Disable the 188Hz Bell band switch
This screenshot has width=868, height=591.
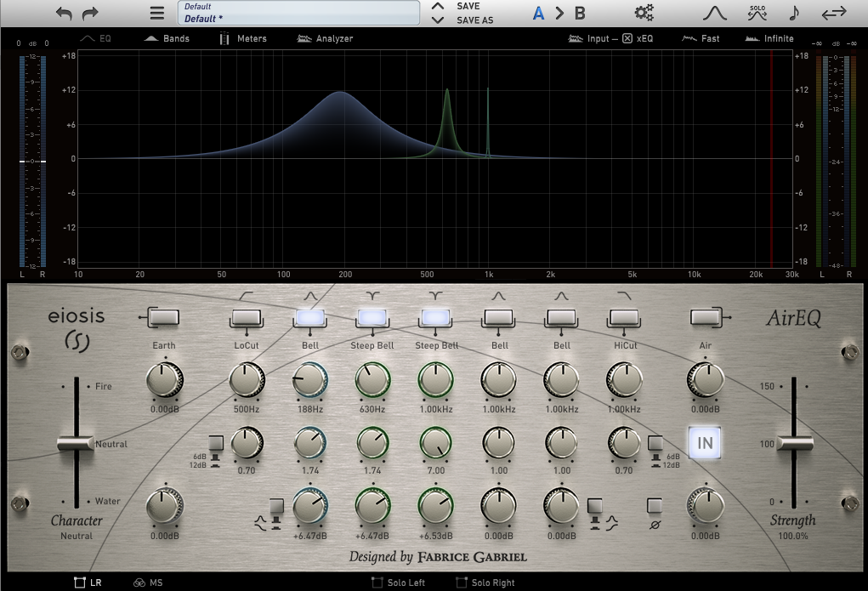[309, 317]
